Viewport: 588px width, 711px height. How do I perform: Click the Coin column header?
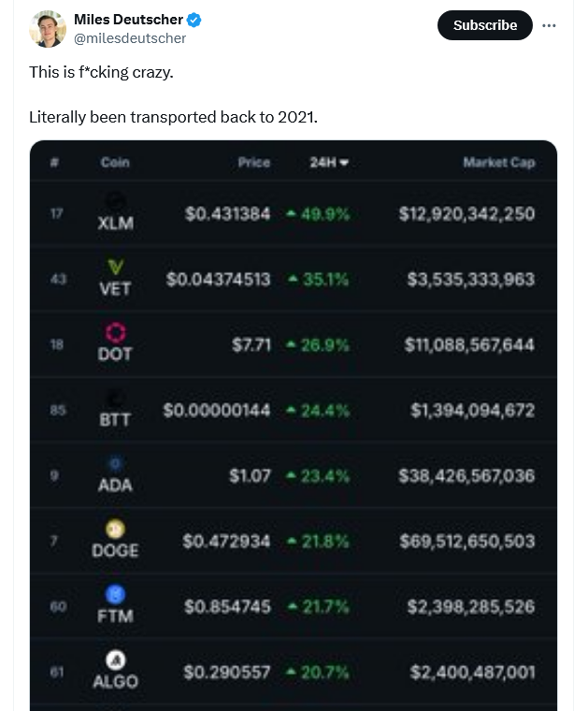click(115, 163)
